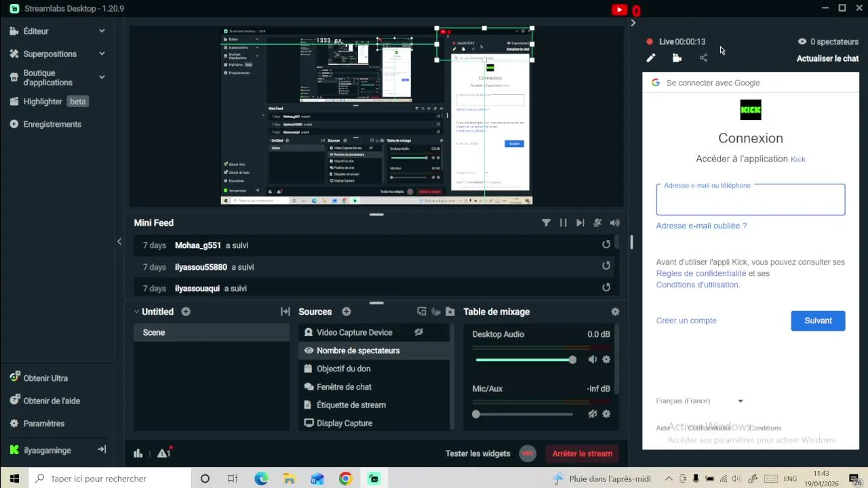Collapse the left panel with the chevron
Viewport: 868px width, 488px height.
pos(119,241)
